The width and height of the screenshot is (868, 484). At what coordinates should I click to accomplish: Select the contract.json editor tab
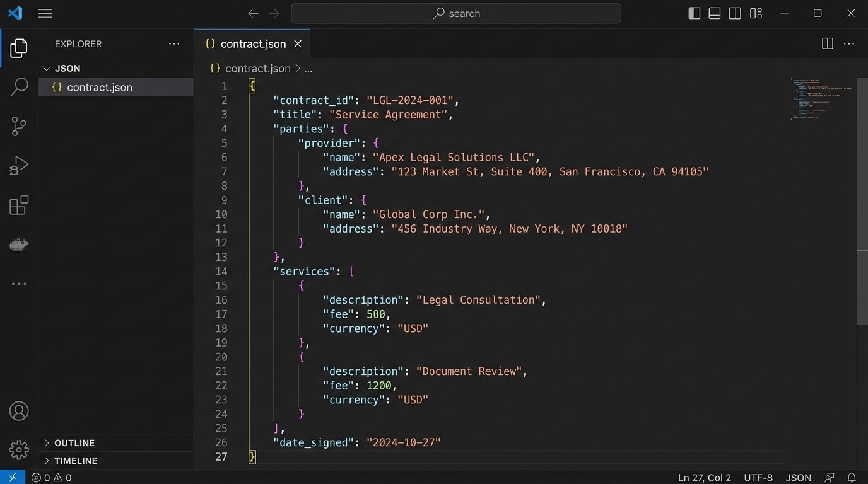(252, 43)
